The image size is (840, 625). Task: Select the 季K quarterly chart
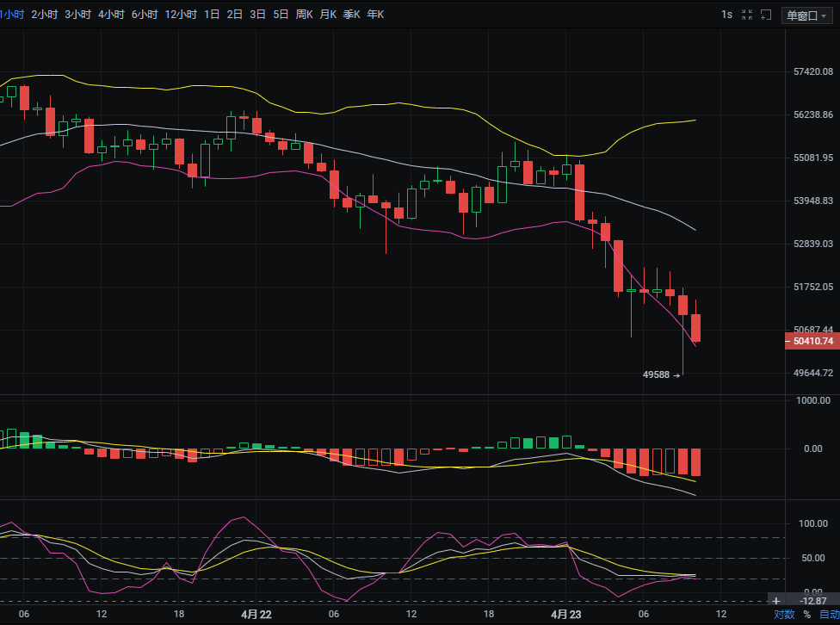tap(351, 15)
